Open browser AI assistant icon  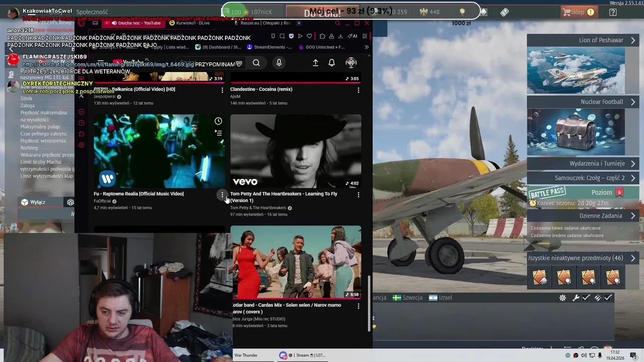[353, 36]
